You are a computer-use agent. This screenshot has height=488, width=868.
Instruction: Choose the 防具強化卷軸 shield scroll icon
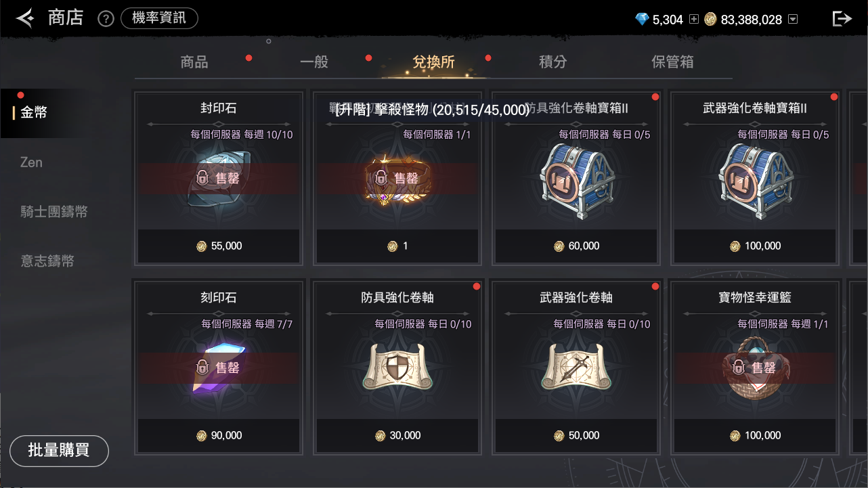pyautogui.click(x=397, y=368)
